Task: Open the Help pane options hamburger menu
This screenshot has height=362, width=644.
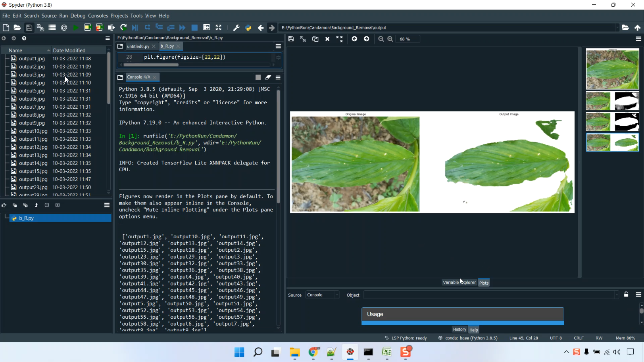Action: (x=638, y=295)
